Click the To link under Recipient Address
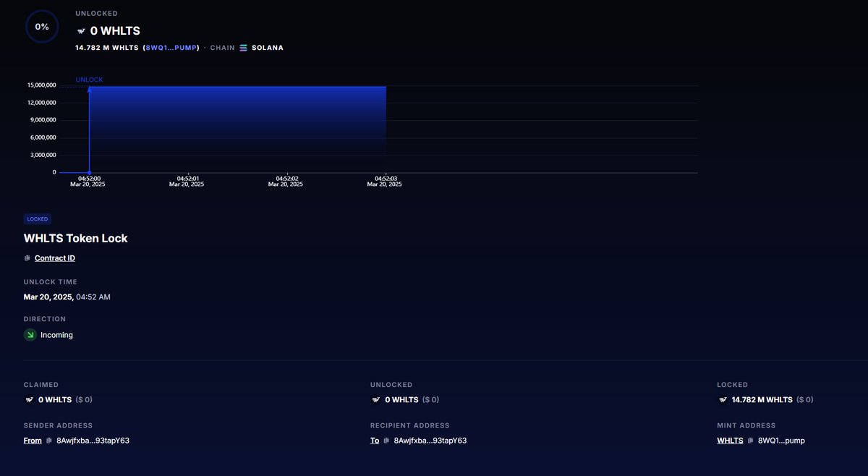 (x=374, y=440)
